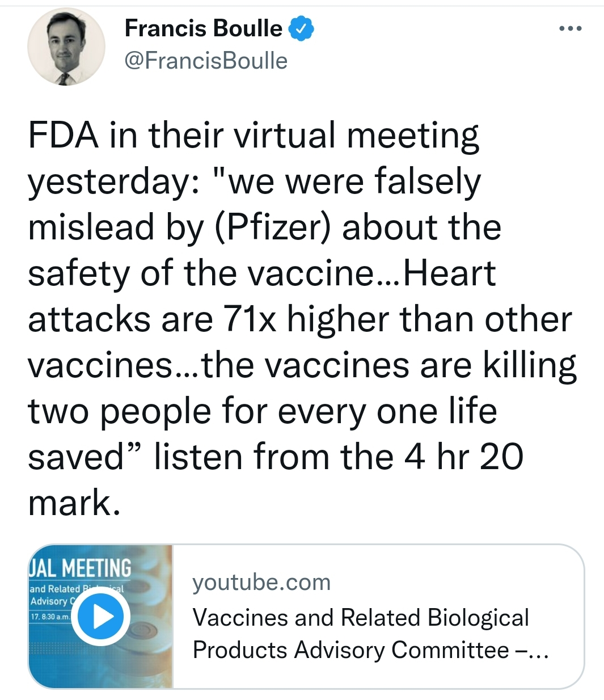Open the Vaccines and Related Biological title
Image resolution: width=604 pixels, height=700 pixels.
tap(361, 617)
